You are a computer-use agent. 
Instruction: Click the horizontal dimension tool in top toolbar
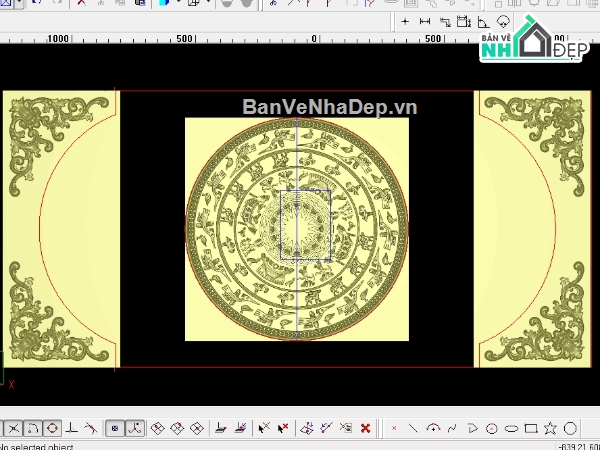425,21
